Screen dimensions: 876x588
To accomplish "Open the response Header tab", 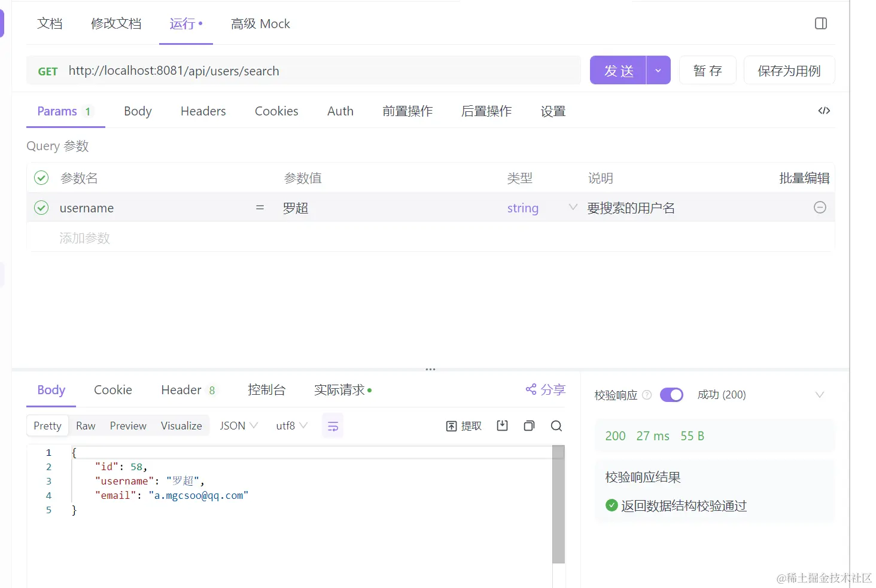I will [x=188, y=390].
